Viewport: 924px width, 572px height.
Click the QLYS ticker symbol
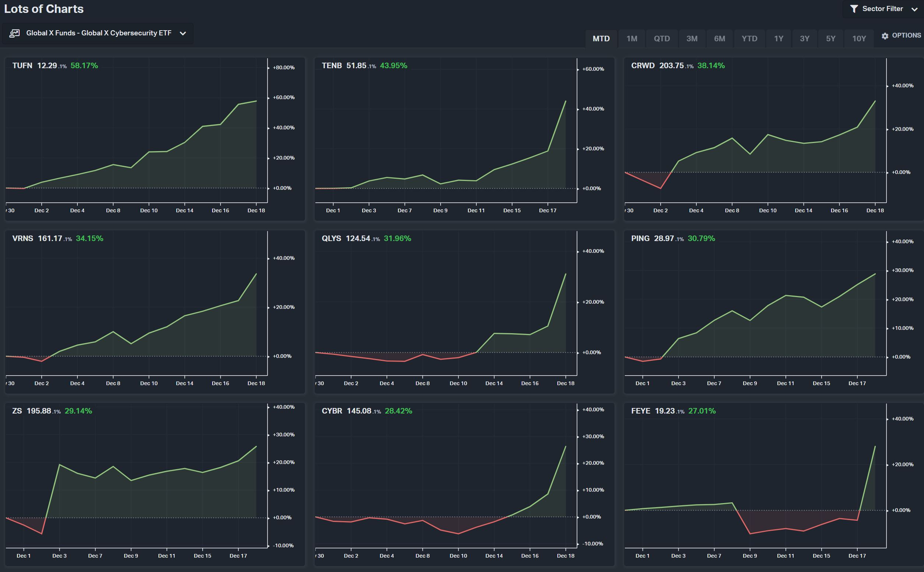pyautogui.click(x=331, y=238)
